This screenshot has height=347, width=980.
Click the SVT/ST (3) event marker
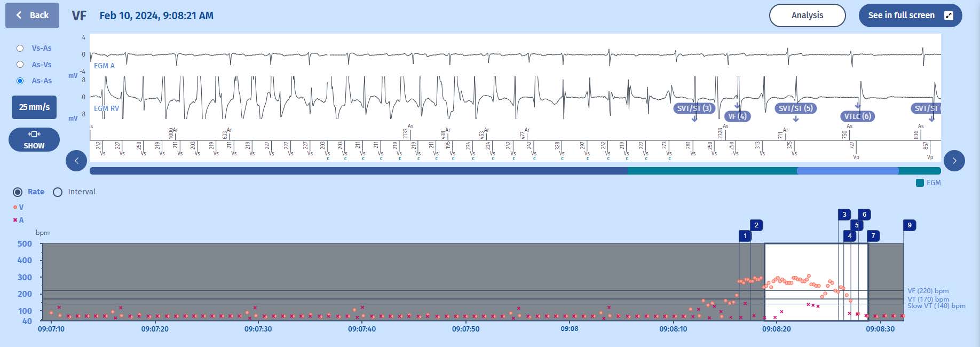694,108
